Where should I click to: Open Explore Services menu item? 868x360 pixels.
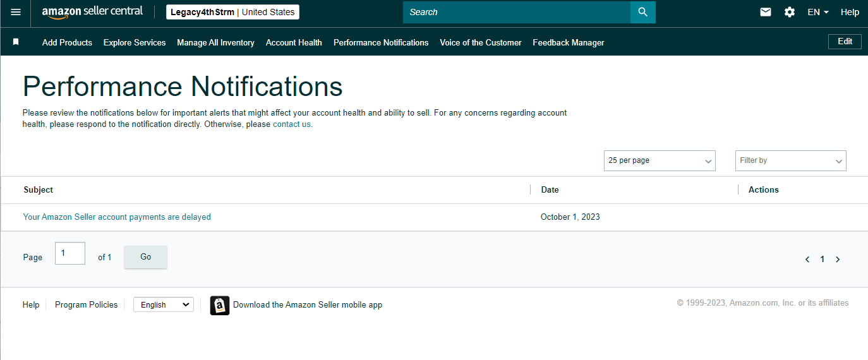tap(135, 42)
